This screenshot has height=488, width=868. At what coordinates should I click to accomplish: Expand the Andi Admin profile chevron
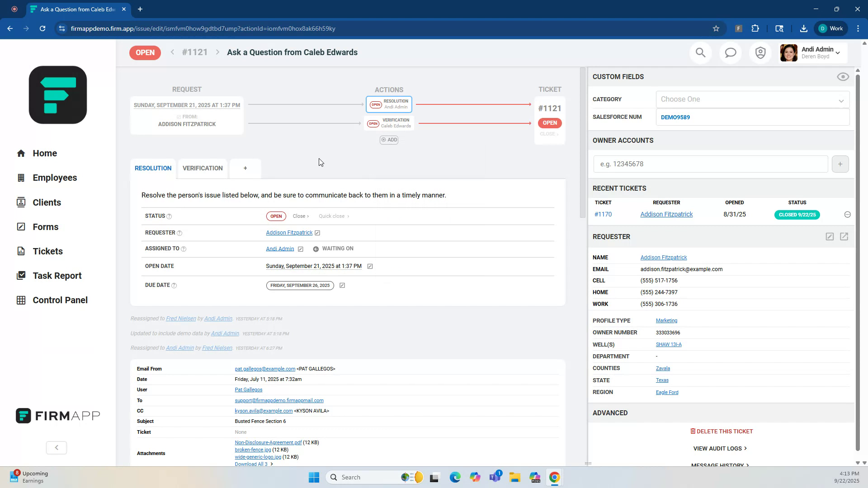(839, 52)
